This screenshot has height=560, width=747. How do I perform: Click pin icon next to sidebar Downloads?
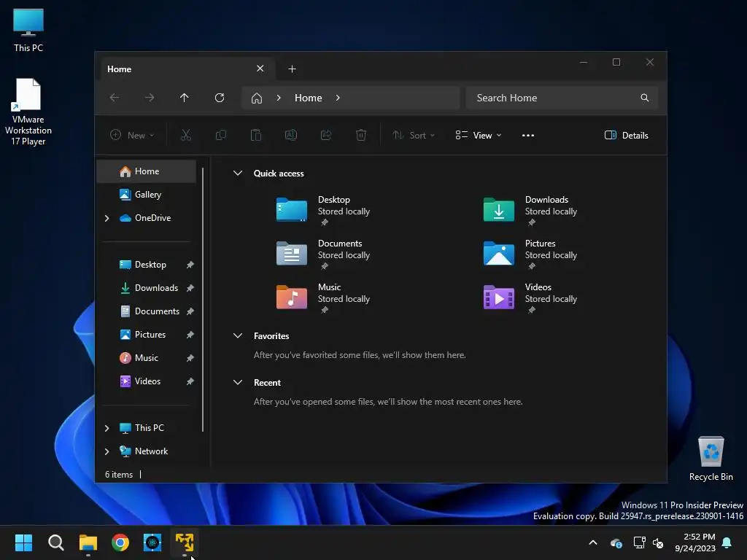(x=190, y=288)
